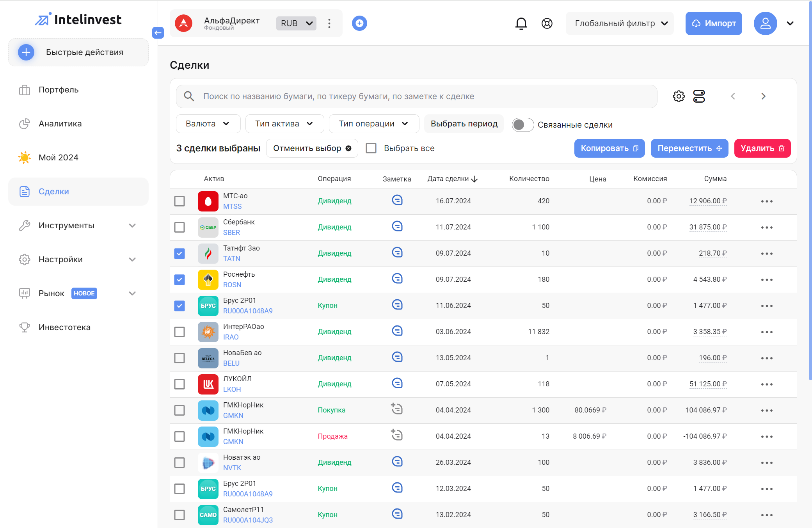
Task: Open linked trade icon for ГМКНорНик Покупка
Action: pos(397,409)
